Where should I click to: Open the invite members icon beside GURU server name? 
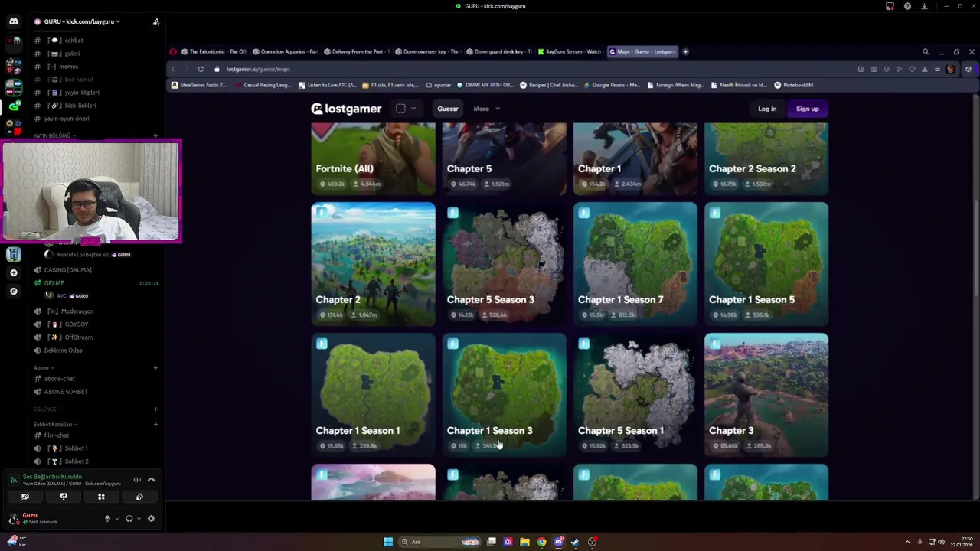156,21
